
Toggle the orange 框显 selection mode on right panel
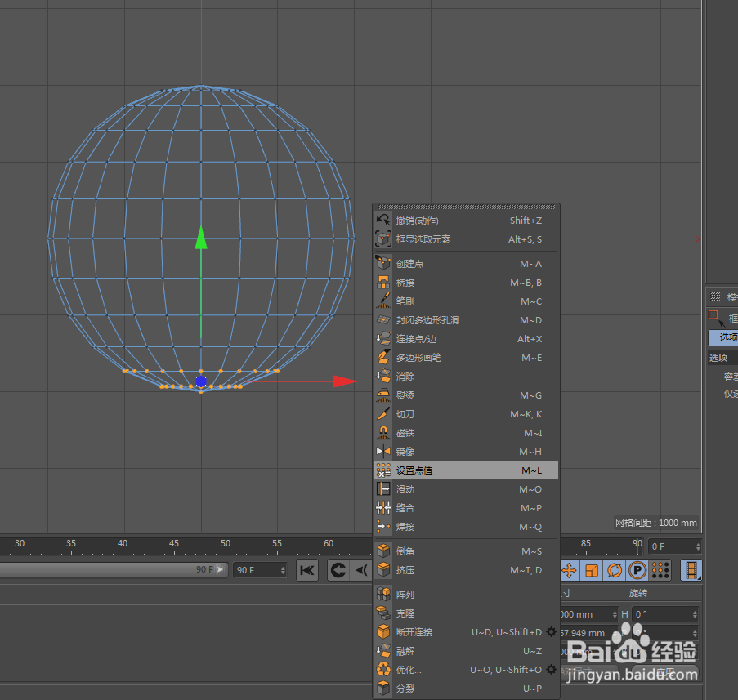pos(713,315)
